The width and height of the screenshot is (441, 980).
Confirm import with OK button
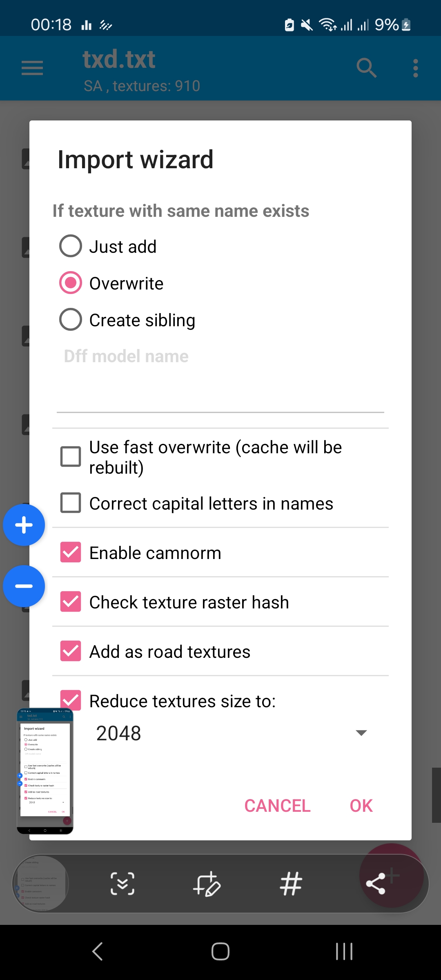361,806
